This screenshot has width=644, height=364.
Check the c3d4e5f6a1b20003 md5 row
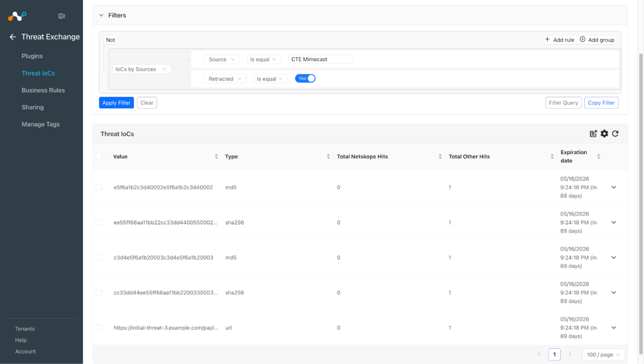(x=99, y=257)
